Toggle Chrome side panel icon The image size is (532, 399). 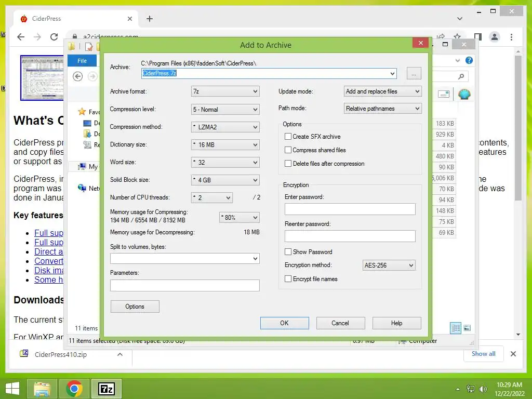(x=478, y=37)
